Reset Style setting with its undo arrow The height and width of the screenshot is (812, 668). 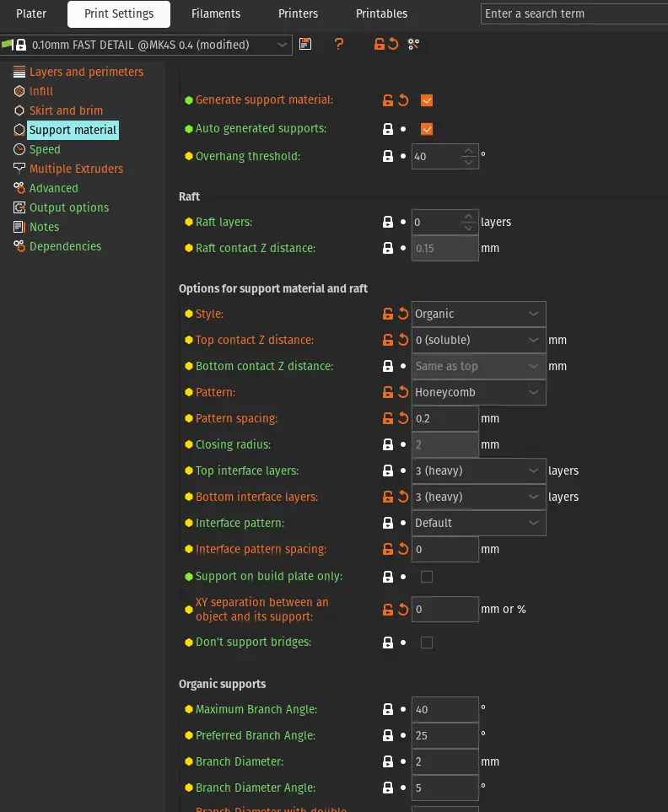click(x=403, y=314)
